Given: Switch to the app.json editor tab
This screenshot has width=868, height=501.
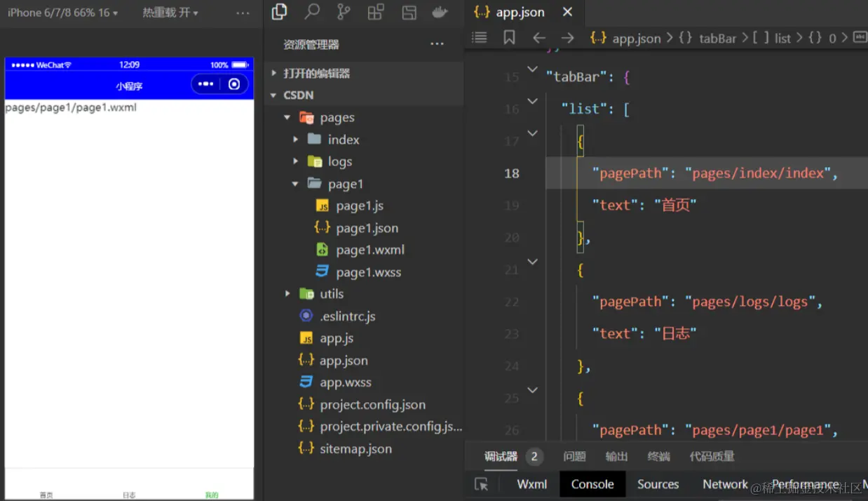Looking at the screenshot, I should point(520,12).
